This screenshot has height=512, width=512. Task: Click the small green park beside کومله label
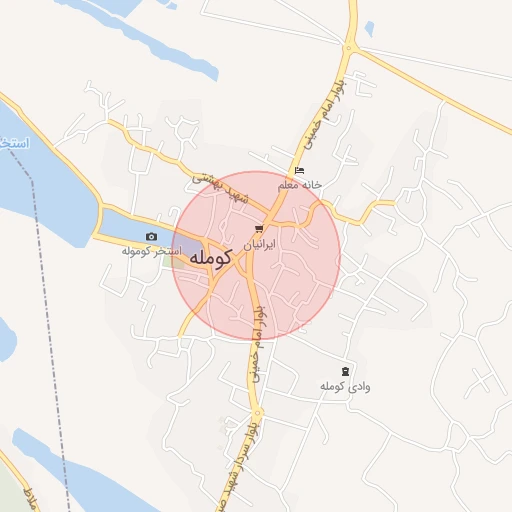pyautogui.click(x=173, y=262)
